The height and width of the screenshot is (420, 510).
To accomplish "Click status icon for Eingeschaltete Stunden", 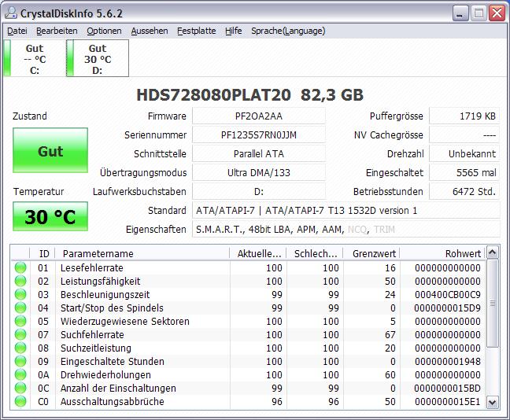I will point(20,361).
